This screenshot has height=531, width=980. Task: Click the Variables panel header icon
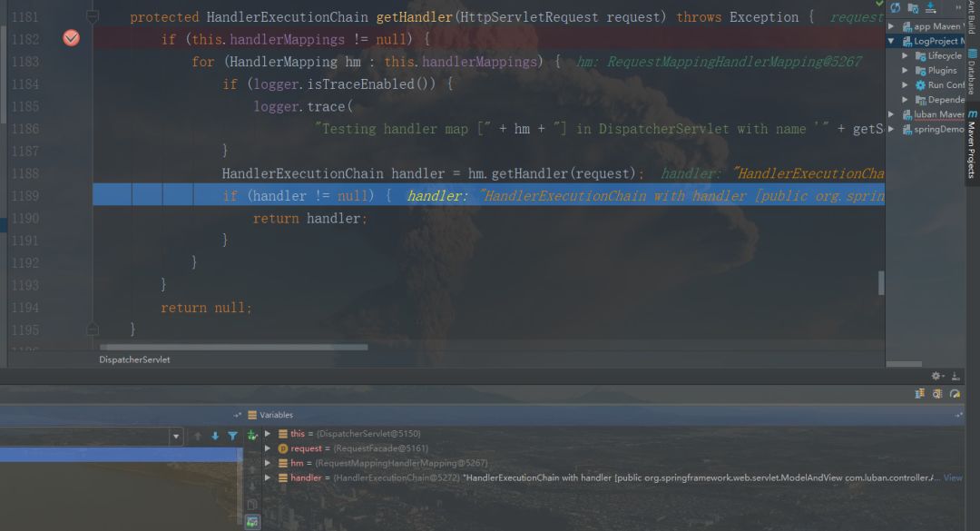[x=252, y=415]
